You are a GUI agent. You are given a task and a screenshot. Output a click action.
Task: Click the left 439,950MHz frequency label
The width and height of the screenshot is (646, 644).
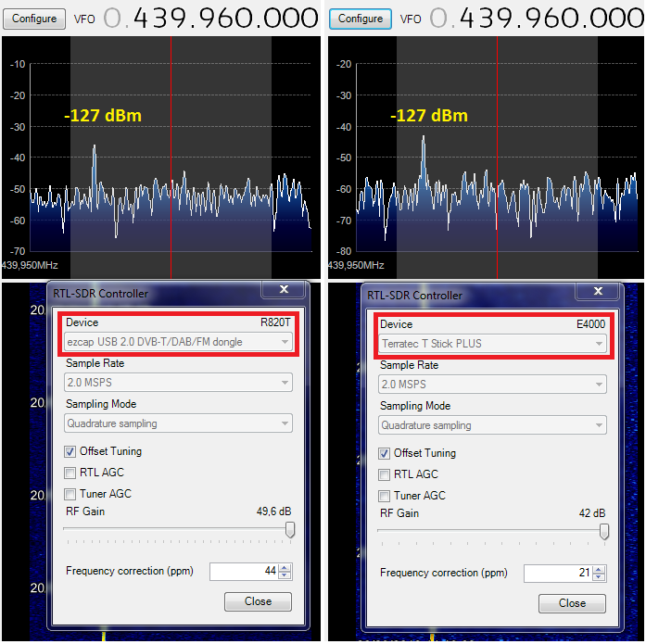click(30, 265)
